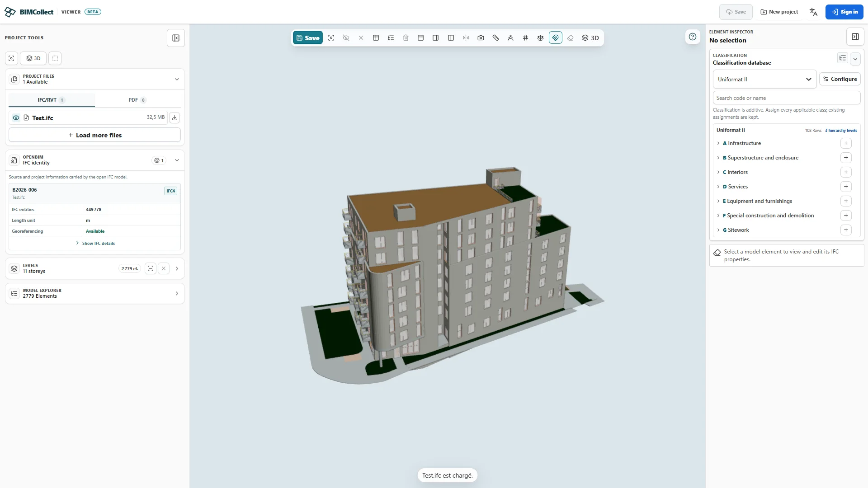
Task: Expand the Model Explorer section
Action: pyautogui.click(x=177, y=294)
